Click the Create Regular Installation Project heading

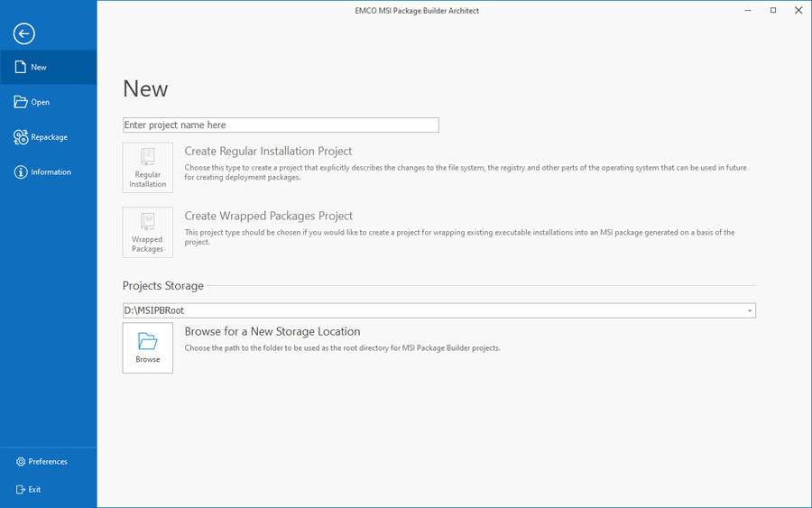click(268, 152)
